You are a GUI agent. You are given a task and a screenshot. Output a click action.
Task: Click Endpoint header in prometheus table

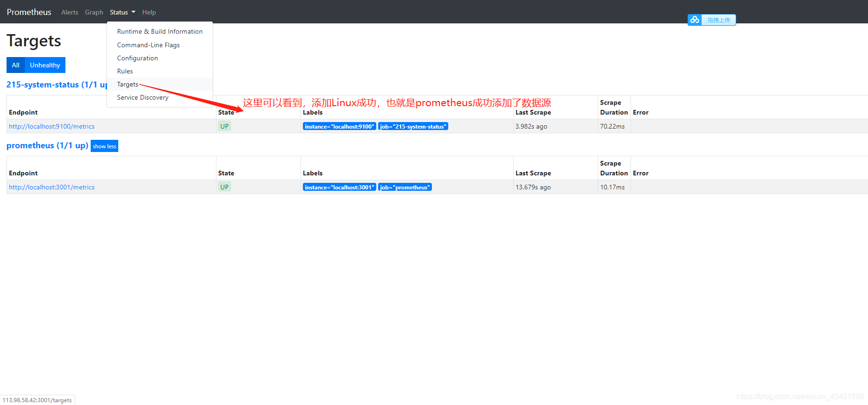[23, 173]
